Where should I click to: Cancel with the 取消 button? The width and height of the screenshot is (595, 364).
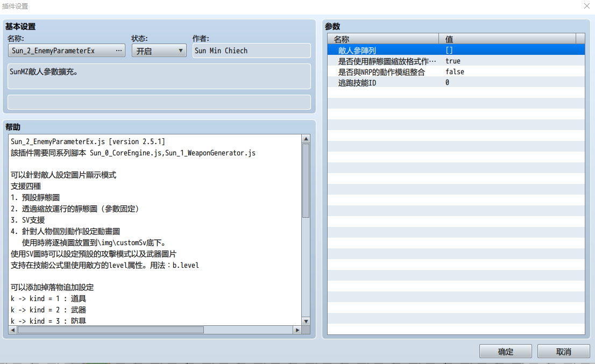coord(563,351)
